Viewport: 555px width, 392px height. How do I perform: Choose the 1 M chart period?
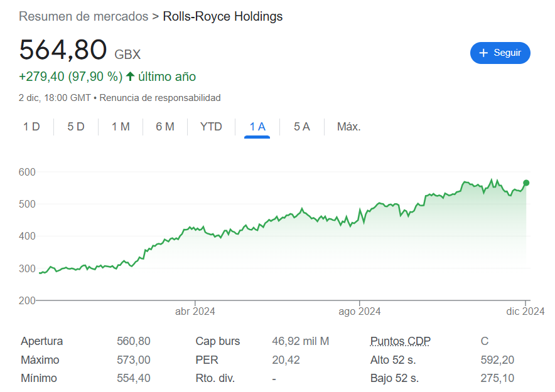coord(121,127)
